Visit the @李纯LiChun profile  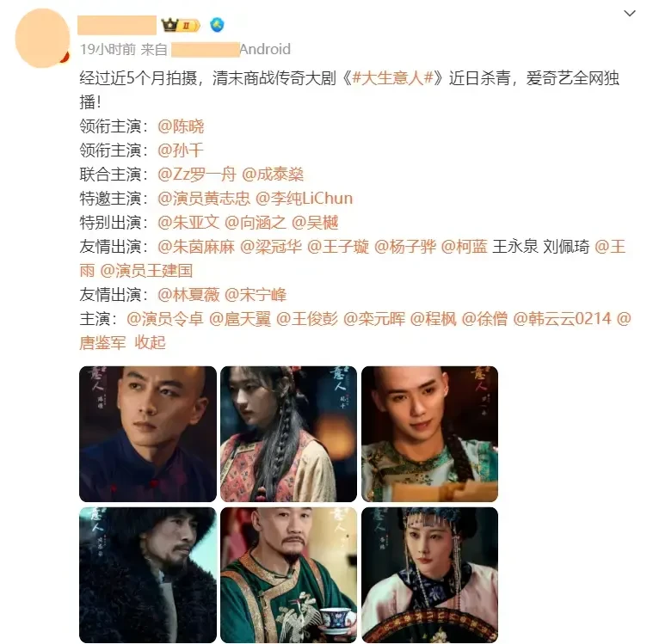(x=304, y=198)
